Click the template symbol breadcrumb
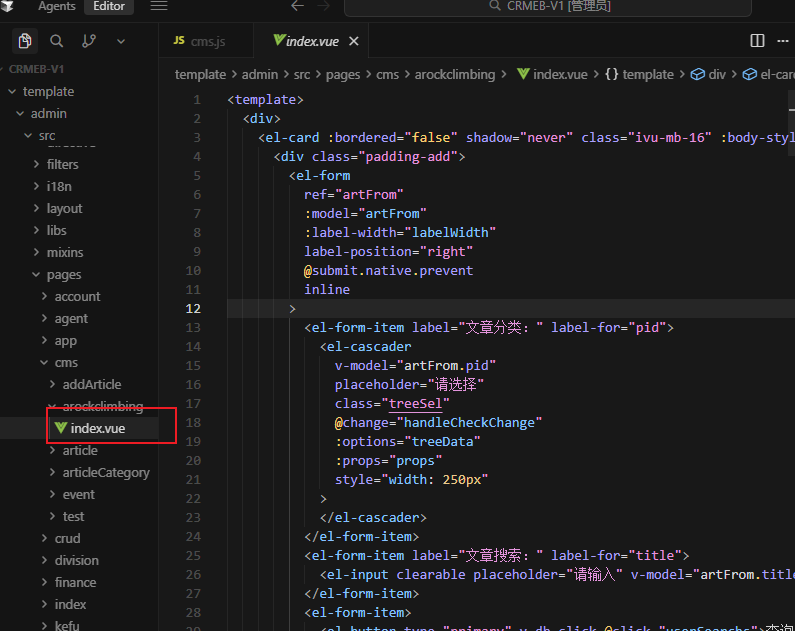Image resolution: width=795 pixels, height=631 pixels. click(639, 74)
